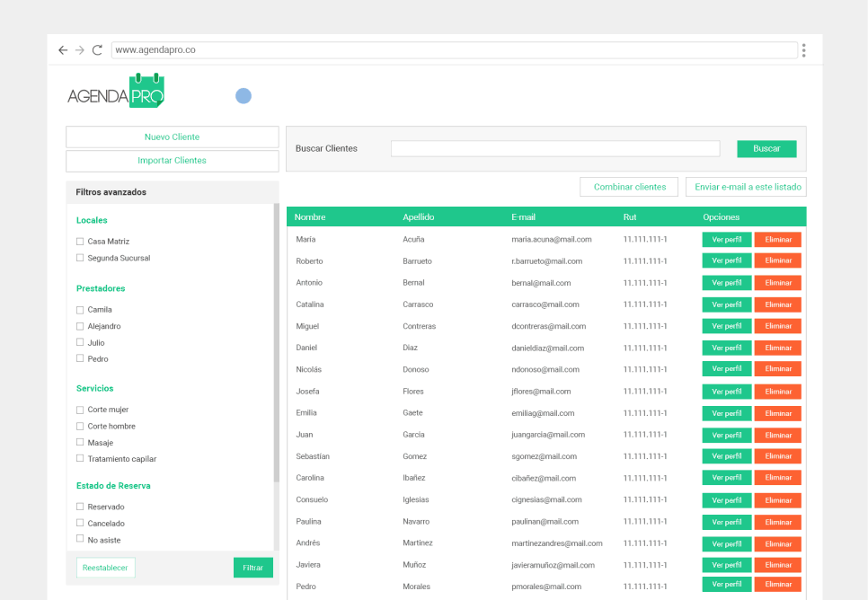The image size is (868, 600).
Task: Click Eliminar for Josefa Flores
Action: (778, 392)
